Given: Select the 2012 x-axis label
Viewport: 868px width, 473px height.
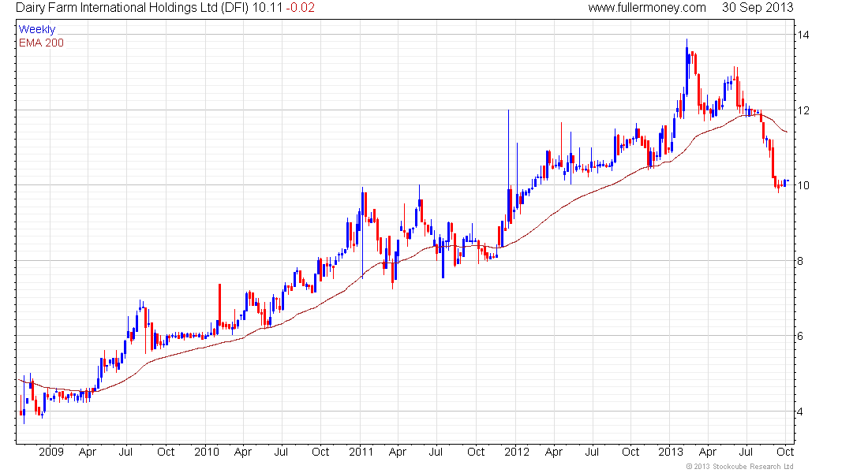Looking at the screenshot, I should [517, 452].
